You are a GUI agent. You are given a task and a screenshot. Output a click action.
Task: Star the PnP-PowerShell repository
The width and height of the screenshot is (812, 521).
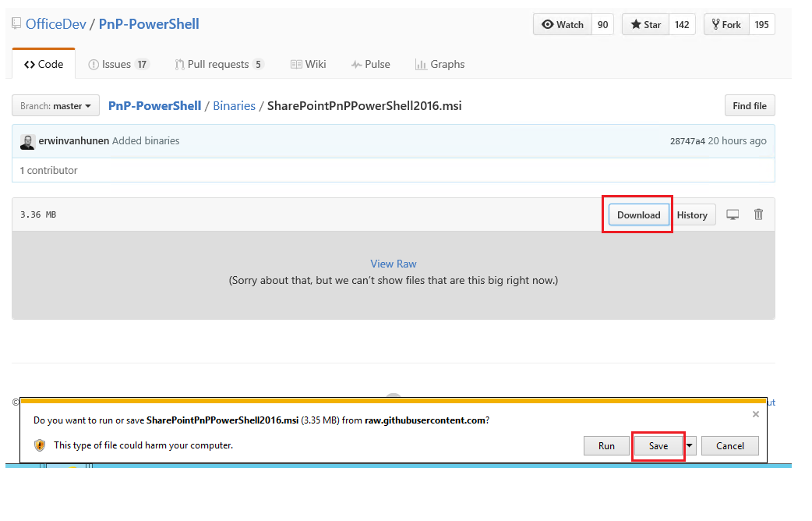click(x=646, y=24)
